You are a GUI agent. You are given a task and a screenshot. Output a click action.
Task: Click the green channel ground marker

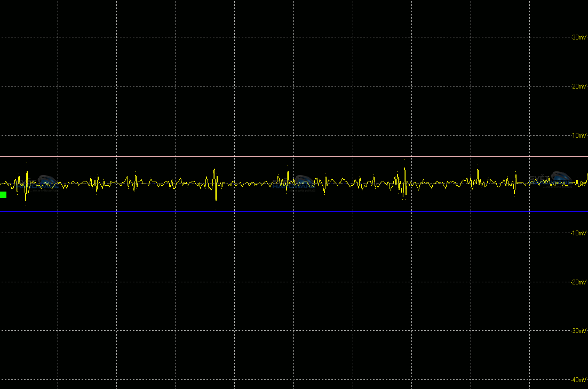pos(3,195)
